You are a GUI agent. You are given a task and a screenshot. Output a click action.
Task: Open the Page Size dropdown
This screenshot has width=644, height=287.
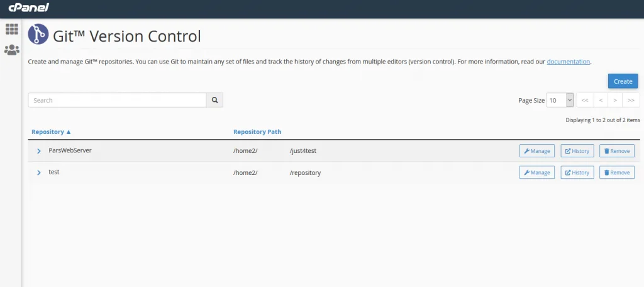click(x=560, y=100)
